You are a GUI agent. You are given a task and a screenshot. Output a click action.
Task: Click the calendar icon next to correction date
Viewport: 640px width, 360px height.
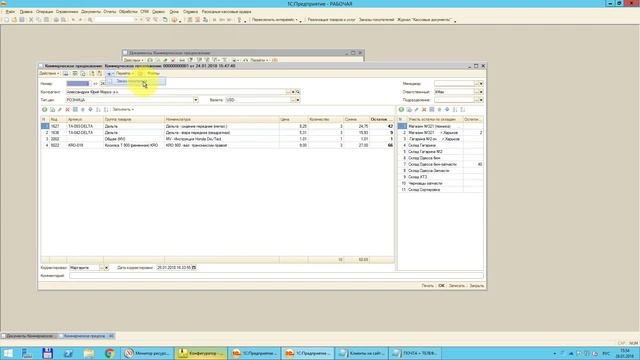pos(194,267)
